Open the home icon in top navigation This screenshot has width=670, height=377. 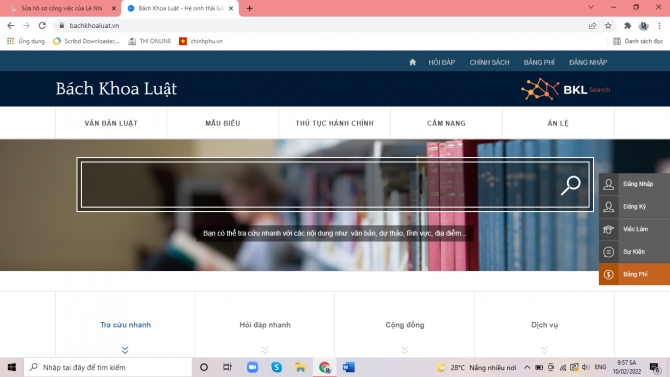tap(412, 62)
